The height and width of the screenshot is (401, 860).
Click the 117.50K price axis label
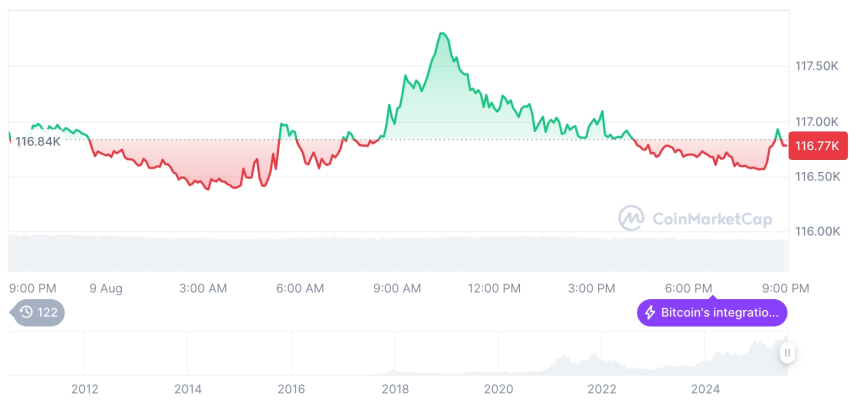click(816, 66)
